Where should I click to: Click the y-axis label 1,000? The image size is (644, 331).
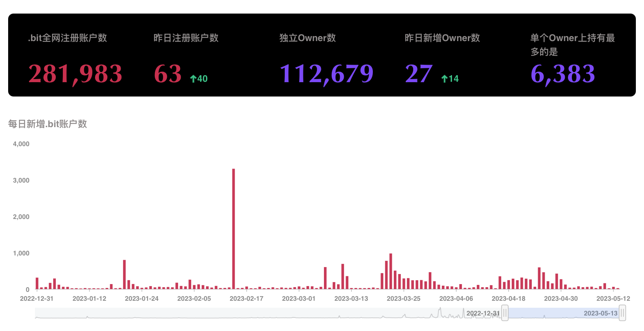(21, 253)
